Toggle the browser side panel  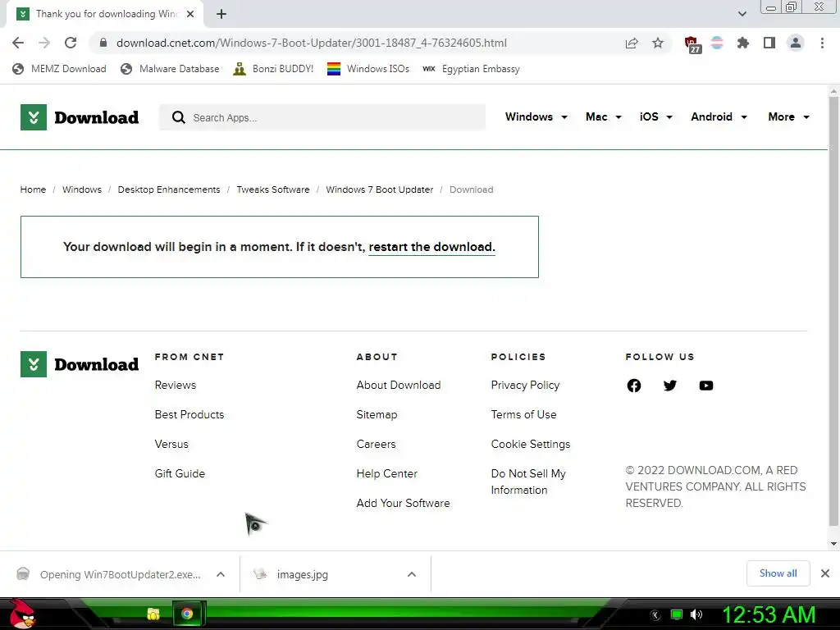(x=769, y=43)
